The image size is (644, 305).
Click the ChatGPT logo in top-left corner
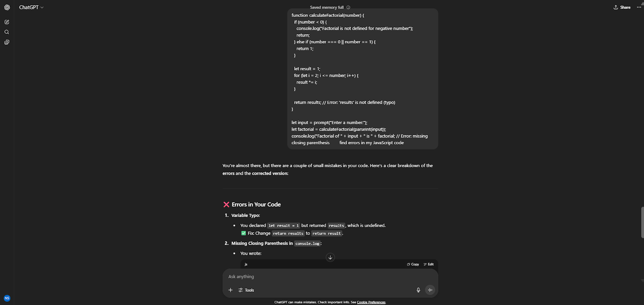point(7,7)
